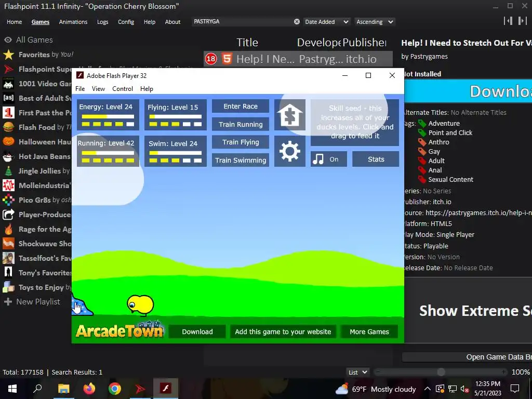
Task: Click the Flash Food burger icon
Action: pyautogui.click(x=8, y=127)
